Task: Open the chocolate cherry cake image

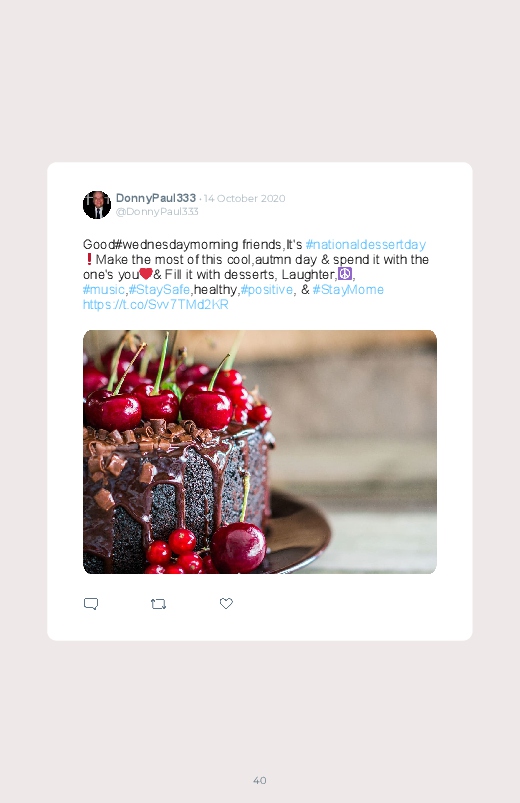Action: (260, 452)
